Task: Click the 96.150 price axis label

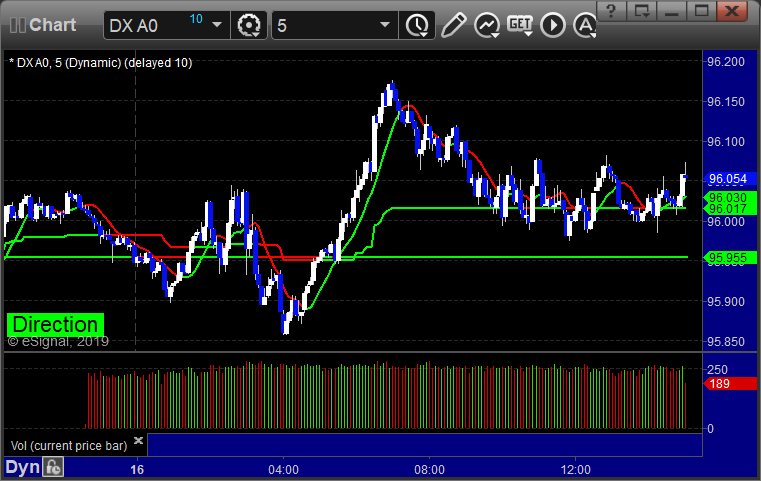Action: (x=726, y=101)
